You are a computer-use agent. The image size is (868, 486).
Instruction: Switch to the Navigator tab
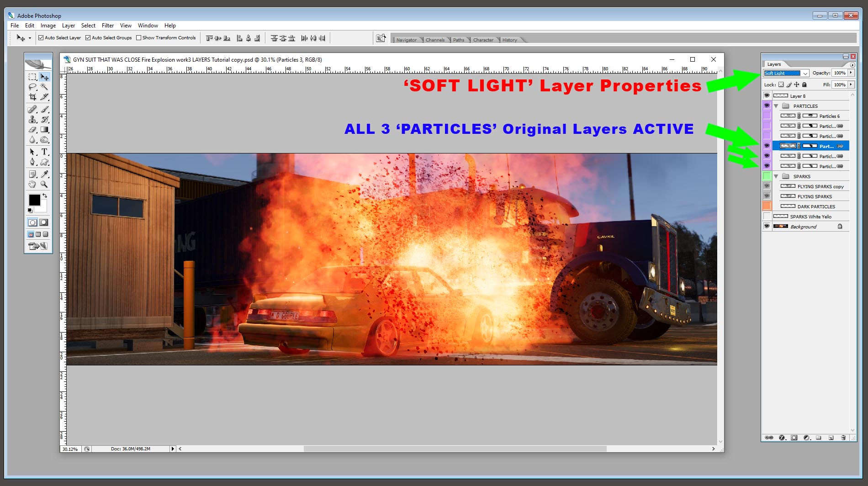(x=407, y=40)
